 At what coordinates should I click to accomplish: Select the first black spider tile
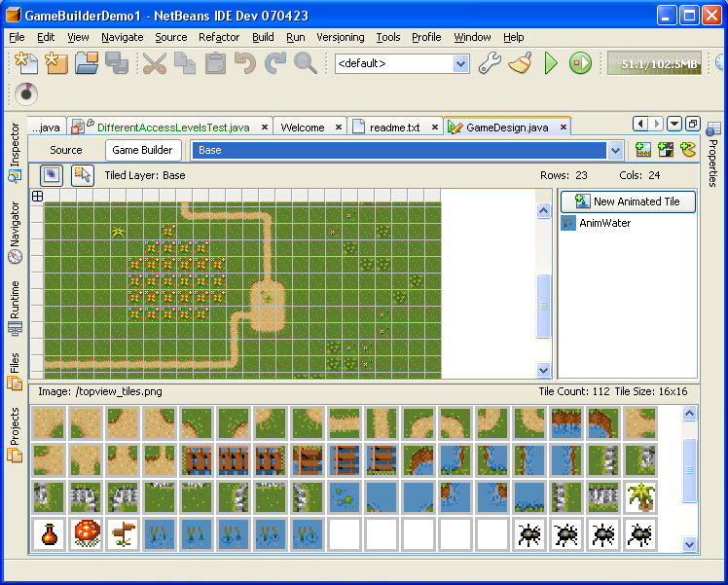click(x=528, y=534)
